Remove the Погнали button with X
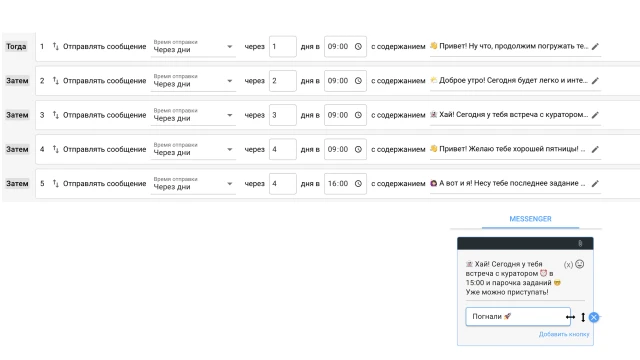 point(594,317)
